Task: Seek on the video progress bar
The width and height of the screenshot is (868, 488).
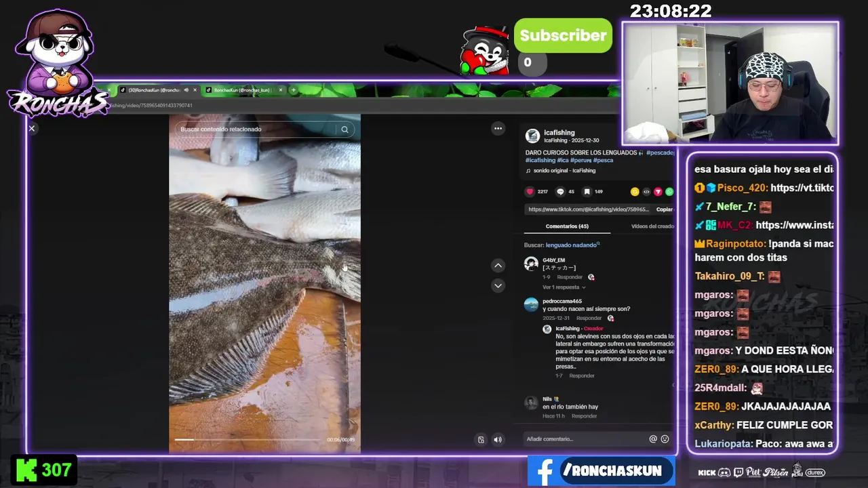Action: coord(247,440)
